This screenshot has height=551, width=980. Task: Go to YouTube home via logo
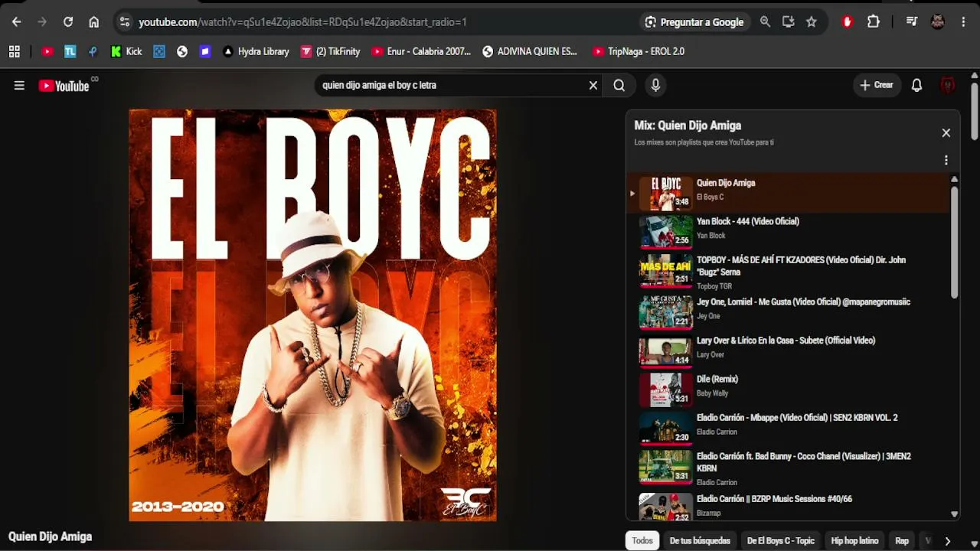(x=64, y=86)
